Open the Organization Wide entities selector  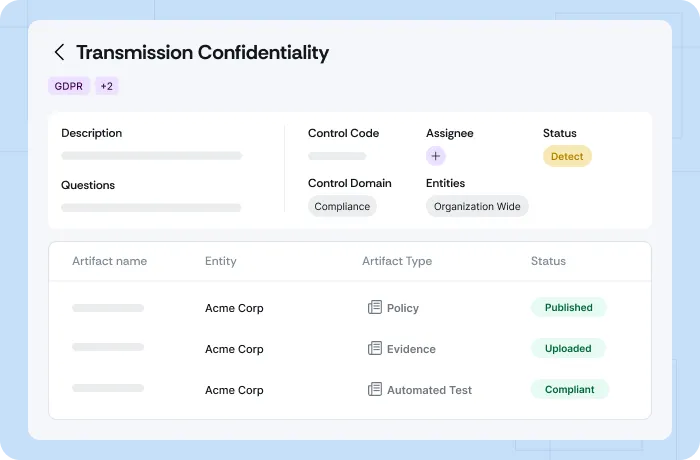[x=477, y=206]
